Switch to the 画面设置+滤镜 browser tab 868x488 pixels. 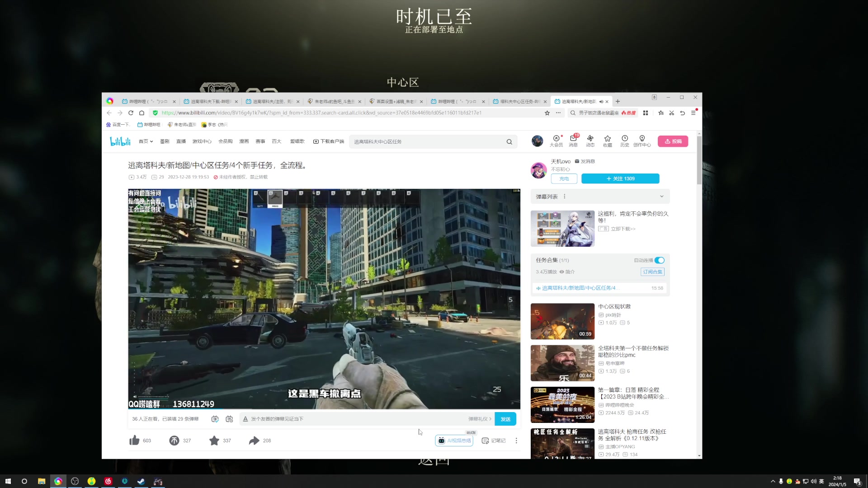pyautogui.click(x=396, y=102)
